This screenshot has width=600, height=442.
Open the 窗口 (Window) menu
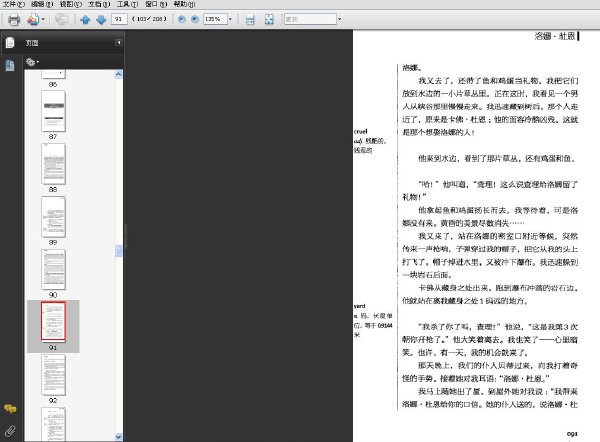(x=156, y=4)
